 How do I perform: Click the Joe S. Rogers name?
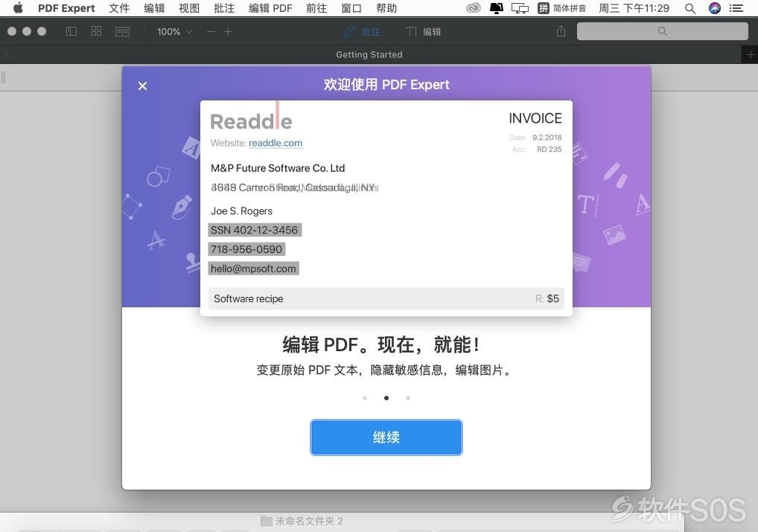coord(242,211)
